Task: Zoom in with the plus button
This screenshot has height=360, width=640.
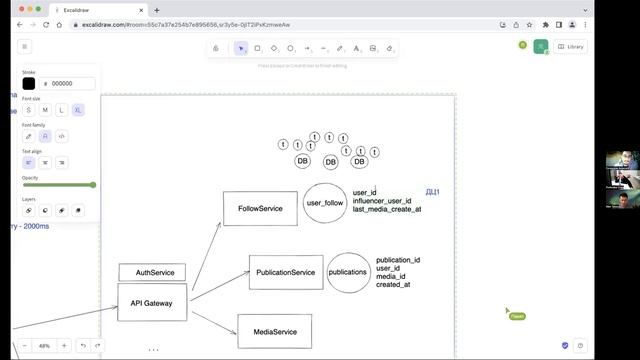Action: pos(64,346)
